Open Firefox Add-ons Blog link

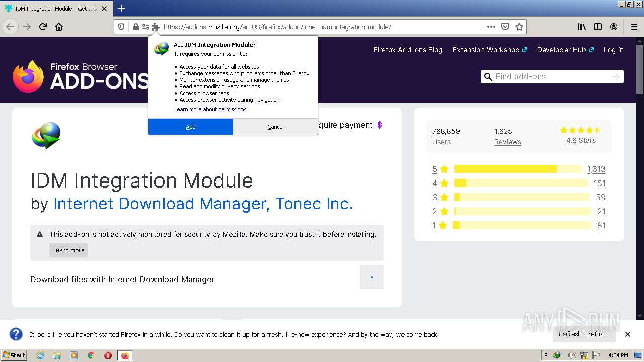(408, 50)
